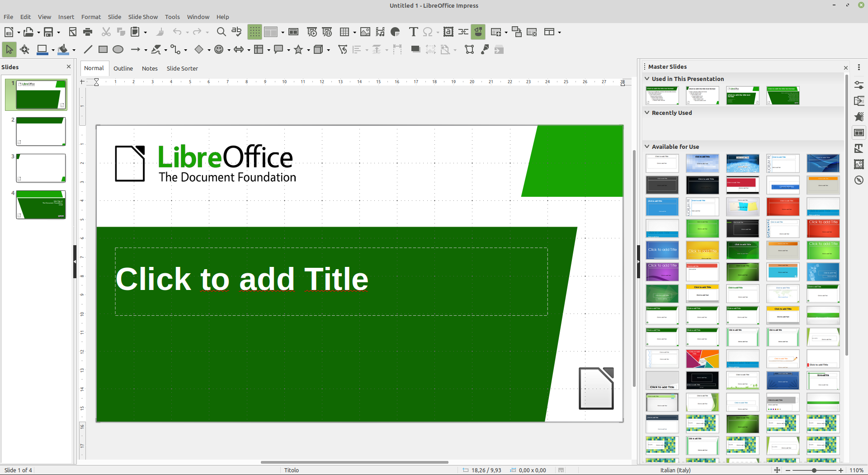Toggle Points edit mode

click(x=470, y=50)
